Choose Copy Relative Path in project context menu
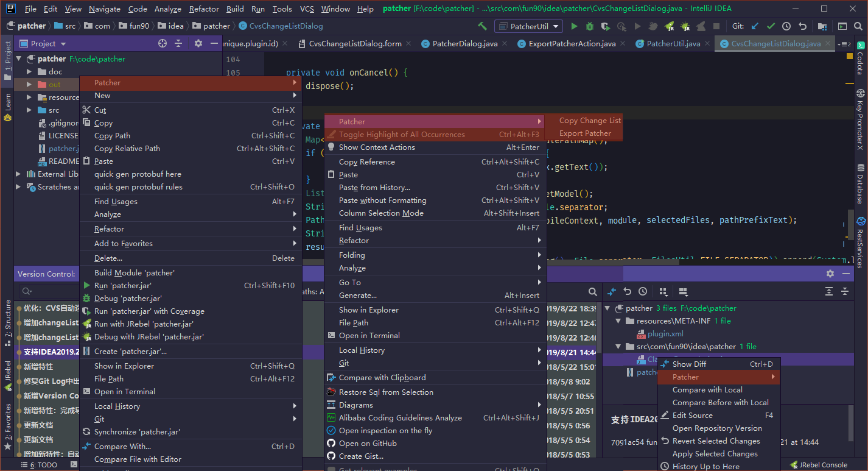 point(191,149)
